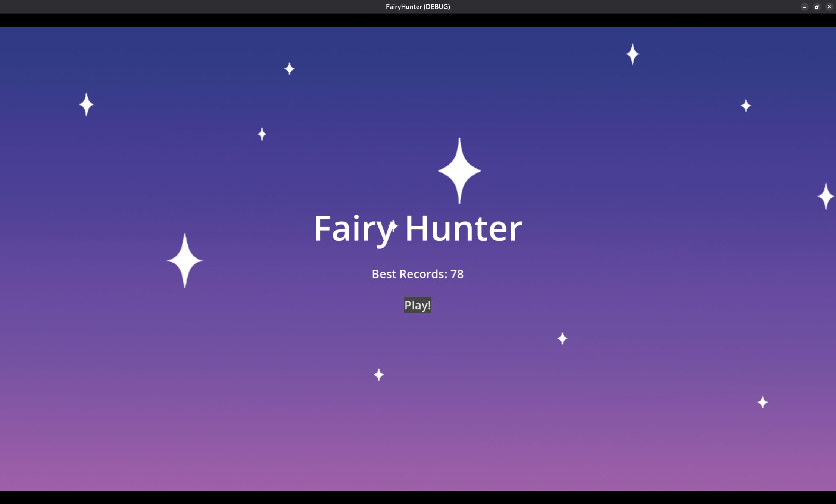Maximize the FairyHunter window
Screen dimensions: 836x504
click(817, 7)
